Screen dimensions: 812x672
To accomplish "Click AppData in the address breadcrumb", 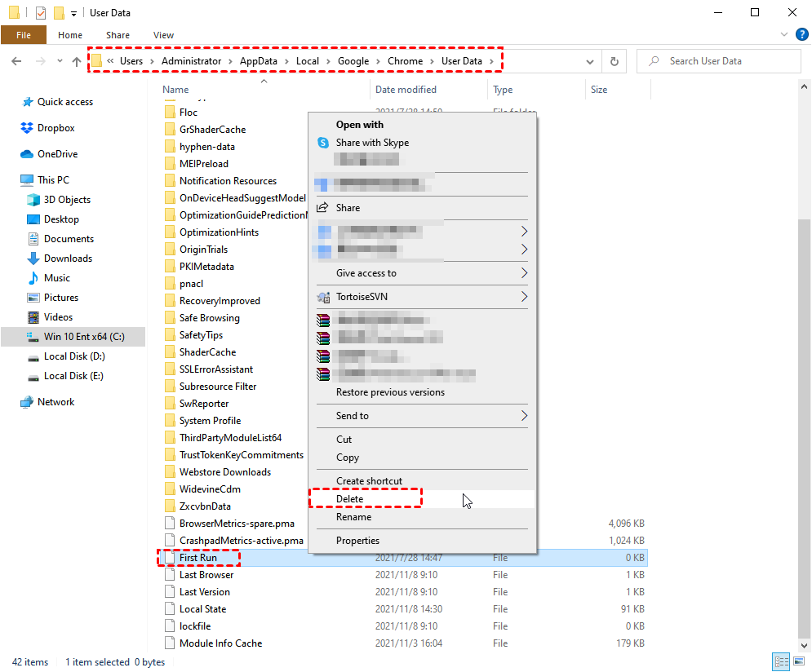I will pyautogui.click(x=259, y=61).
